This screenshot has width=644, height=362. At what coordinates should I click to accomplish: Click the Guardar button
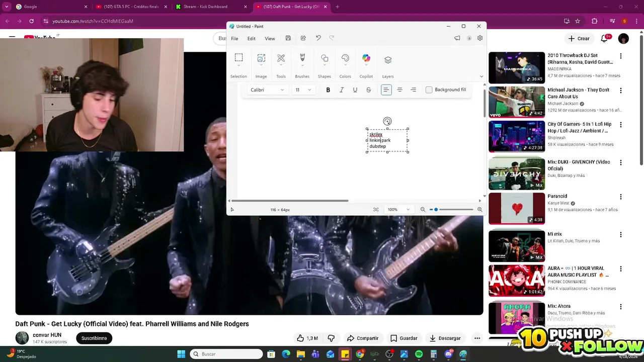click(404, 338)
